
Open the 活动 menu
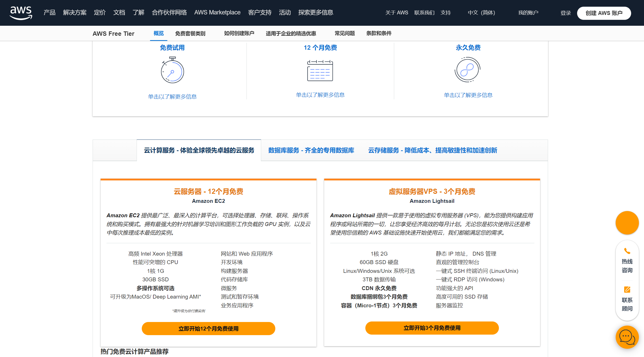[285, 13]
